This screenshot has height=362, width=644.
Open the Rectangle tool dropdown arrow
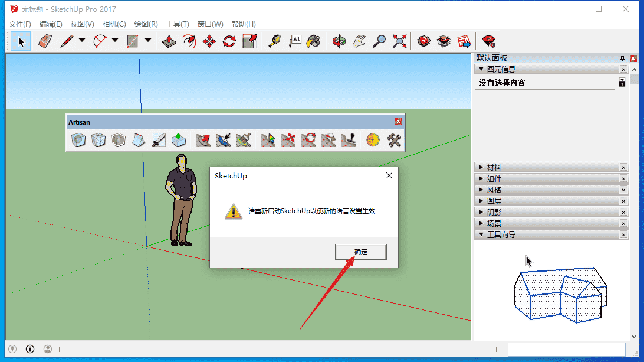[x=148, y=40]
